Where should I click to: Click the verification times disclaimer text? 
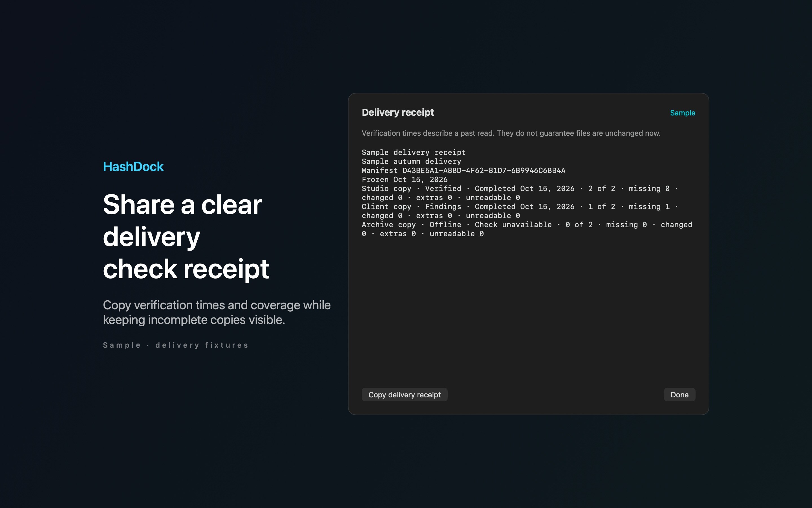coord(511,133)
